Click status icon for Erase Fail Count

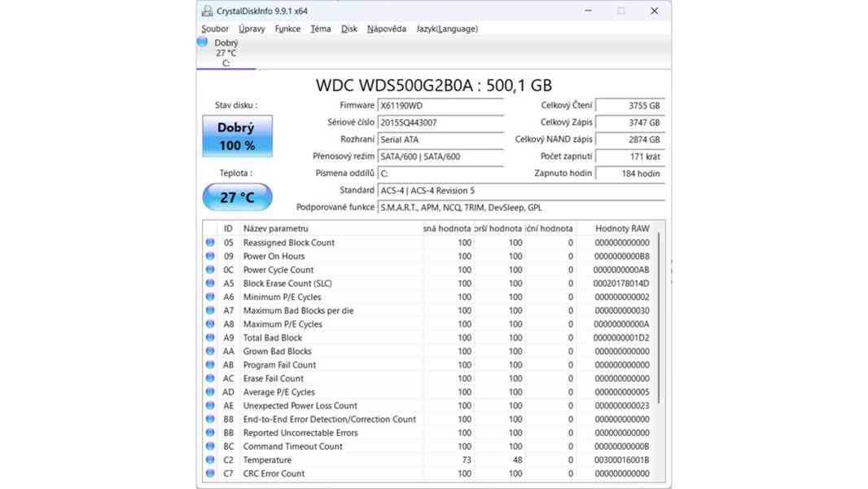click(210, 378)
